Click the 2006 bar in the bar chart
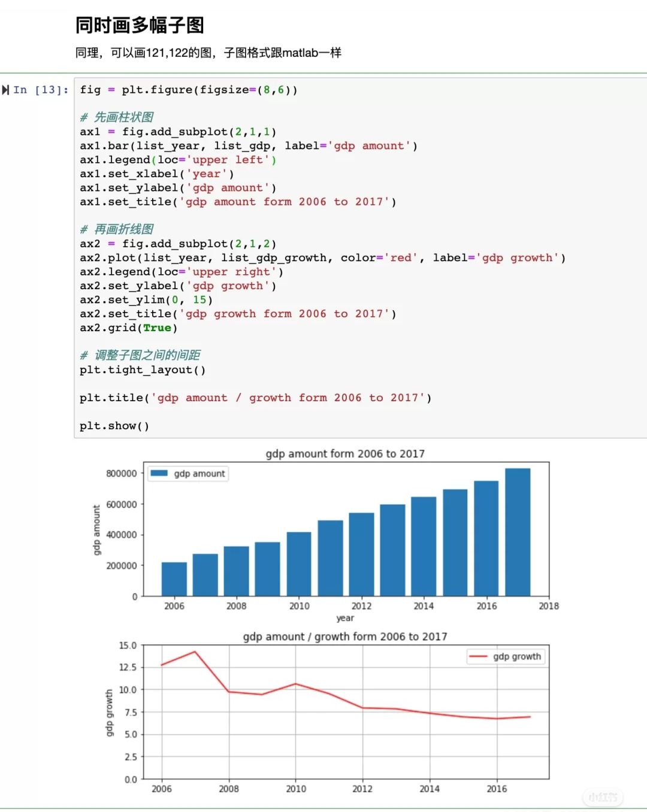The image size is (647, 812). click(174, 579)
